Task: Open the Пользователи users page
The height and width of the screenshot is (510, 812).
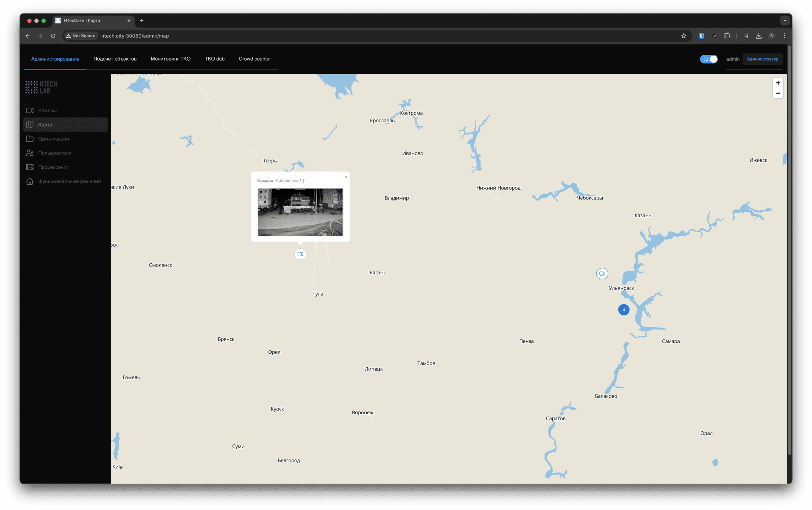Action: pos(55,153)
